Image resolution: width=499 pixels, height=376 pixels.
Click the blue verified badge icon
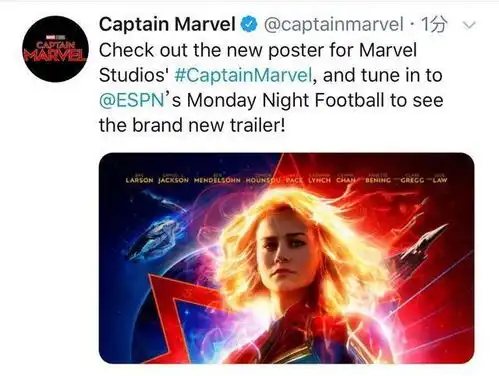249,24
